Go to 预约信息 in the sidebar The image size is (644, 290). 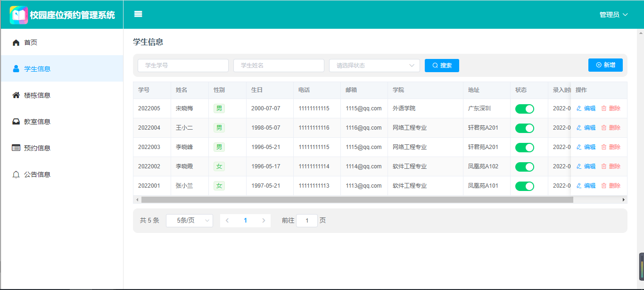(37, 148)
